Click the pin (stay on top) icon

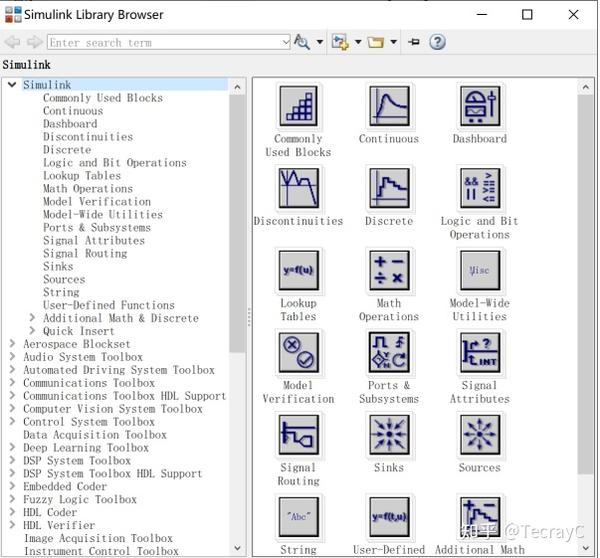[x=414, y=42]
